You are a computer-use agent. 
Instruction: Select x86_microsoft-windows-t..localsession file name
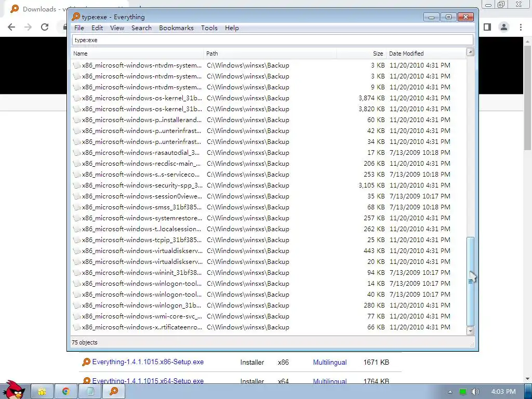(x=141, y=229)
